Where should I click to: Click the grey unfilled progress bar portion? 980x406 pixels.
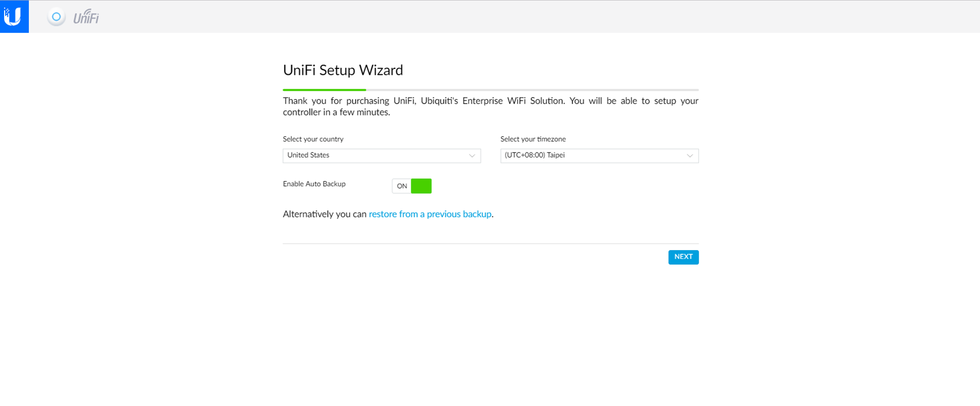point(532,90)
